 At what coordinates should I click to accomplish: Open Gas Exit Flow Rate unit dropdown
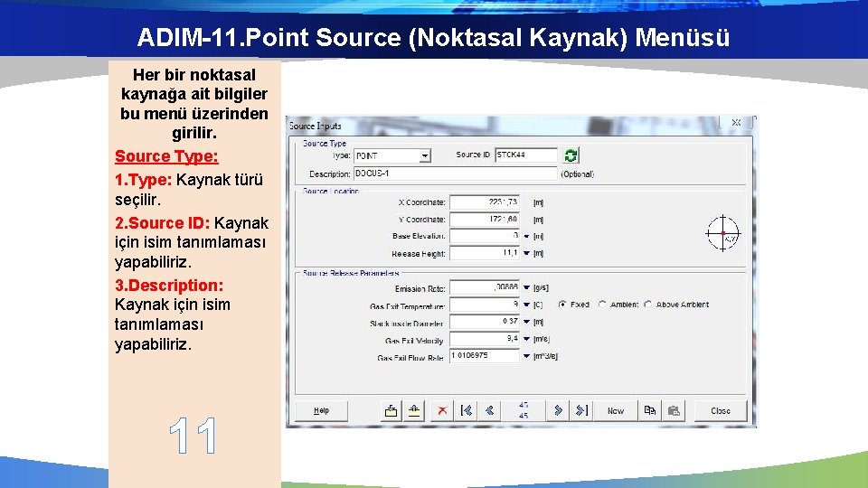[526, 356]
